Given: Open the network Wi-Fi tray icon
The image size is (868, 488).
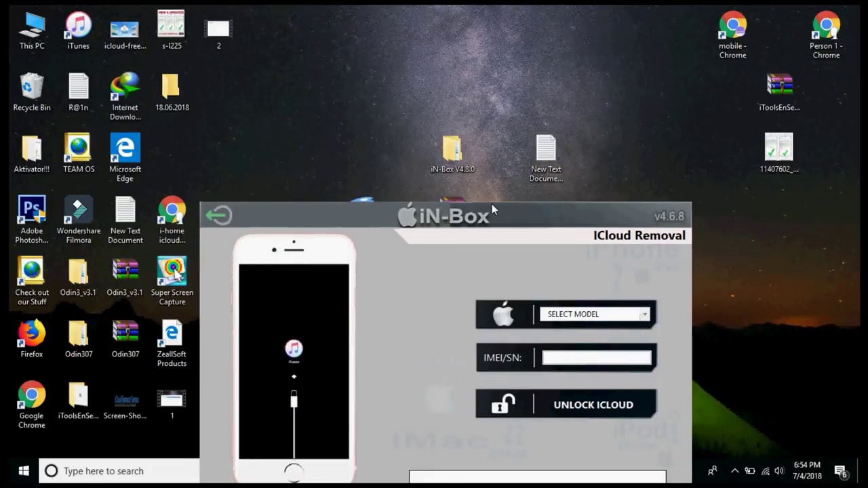Looking at the screenshot, I should tap(765, 471).
